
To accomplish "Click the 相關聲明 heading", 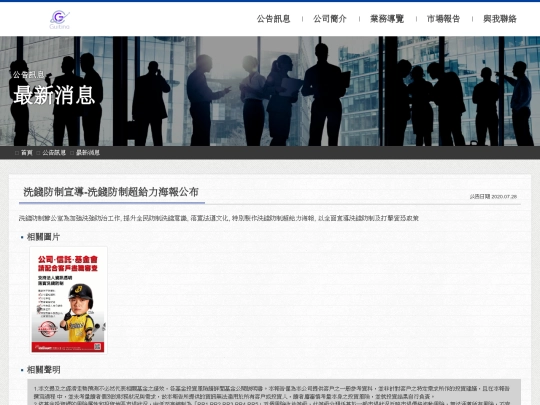I will pyautogui.click(x=43, y=370).
